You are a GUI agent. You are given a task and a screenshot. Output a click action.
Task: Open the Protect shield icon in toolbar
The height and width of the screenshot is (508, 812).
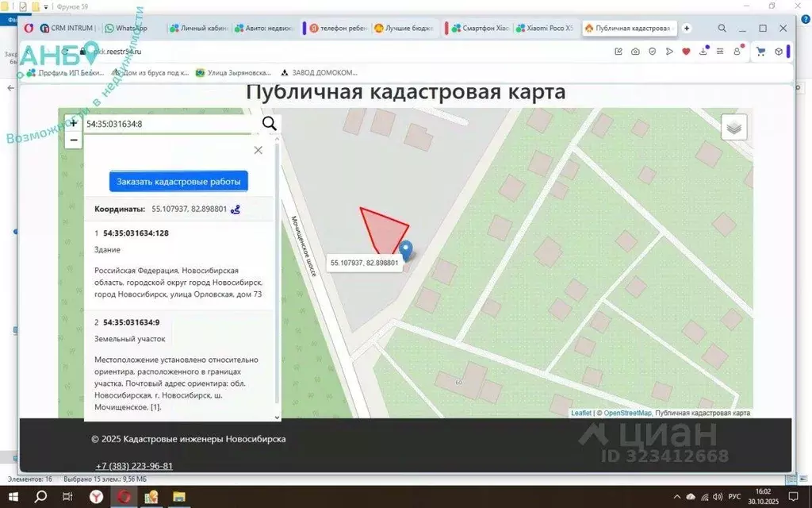tap(652, 51)
